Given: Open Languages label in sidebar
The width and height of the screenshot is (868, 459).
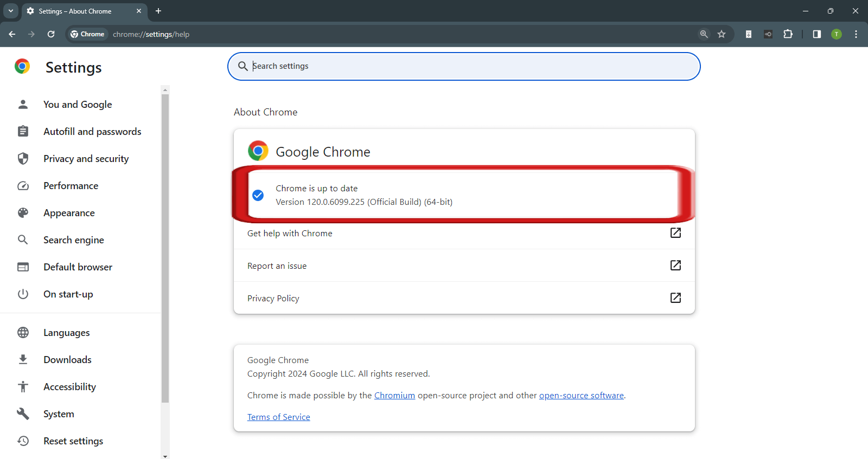Looking at the screenshot, I should click(67, 333).
